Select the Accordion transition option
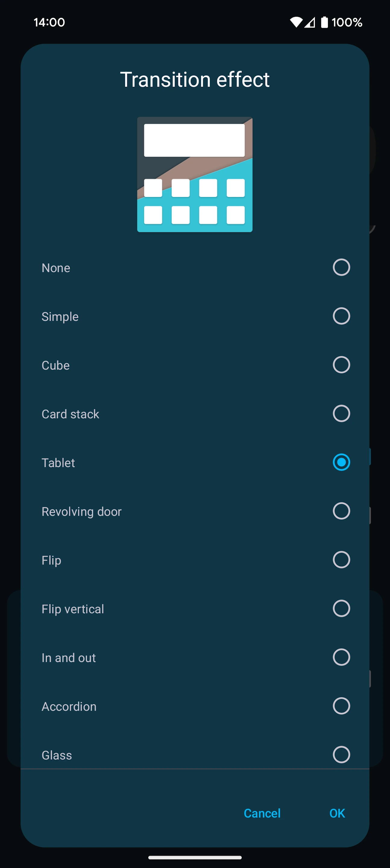 pos(341,706)
